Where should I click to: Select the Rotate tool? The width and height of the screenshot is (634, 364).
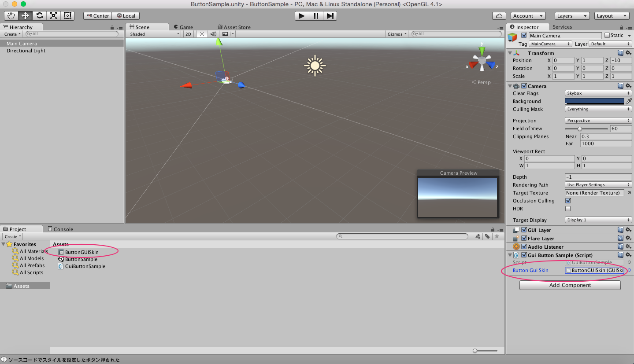pos(39,15)
